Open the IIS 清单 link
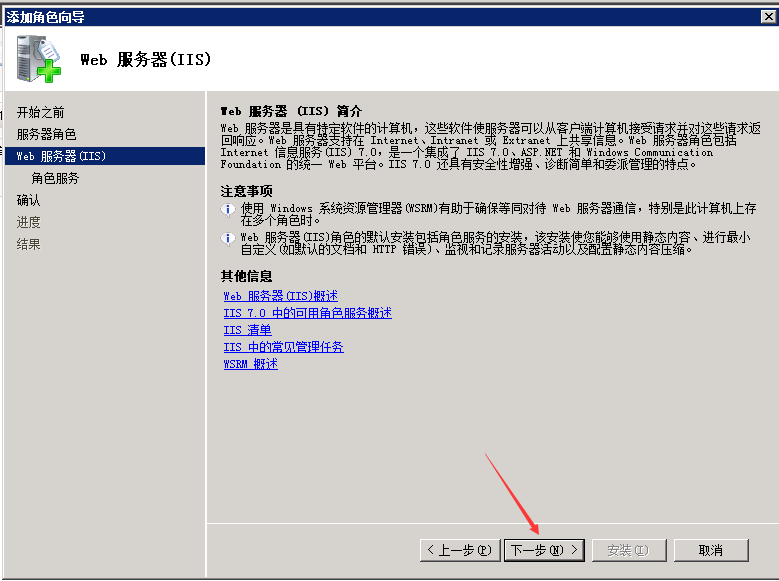The height and width of the screenshot is (581, 779). [x=247, y=330]
